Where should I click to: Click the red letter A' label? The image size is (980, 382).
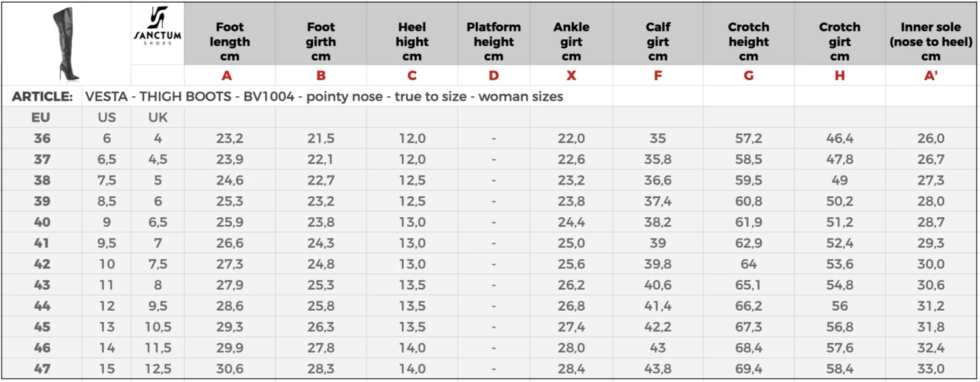click(930, 75)
